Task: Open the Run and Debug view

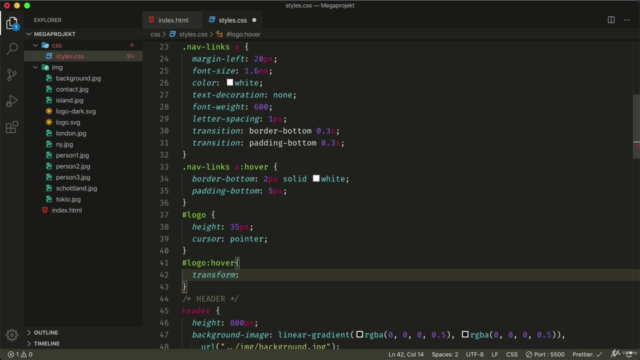Action: pos(12,101)
